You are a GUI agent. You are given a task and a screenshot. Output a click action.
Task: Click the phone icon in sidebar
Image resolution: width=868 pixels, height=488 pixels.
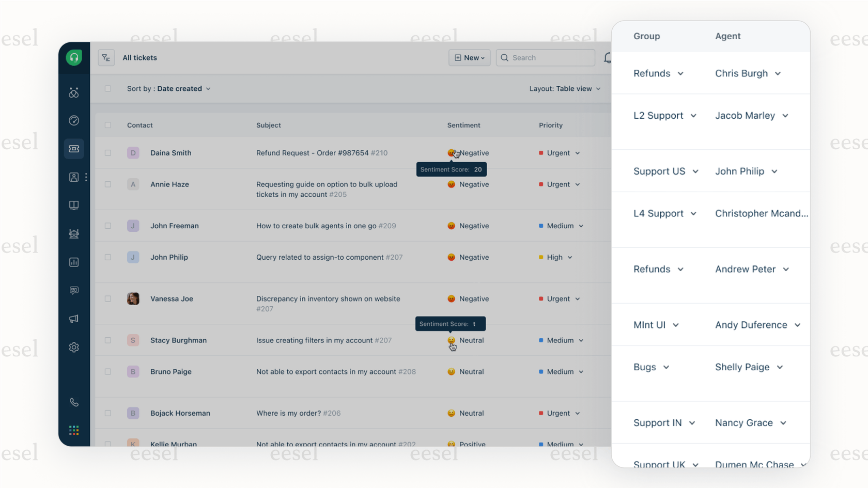click(x=74, y=402)
